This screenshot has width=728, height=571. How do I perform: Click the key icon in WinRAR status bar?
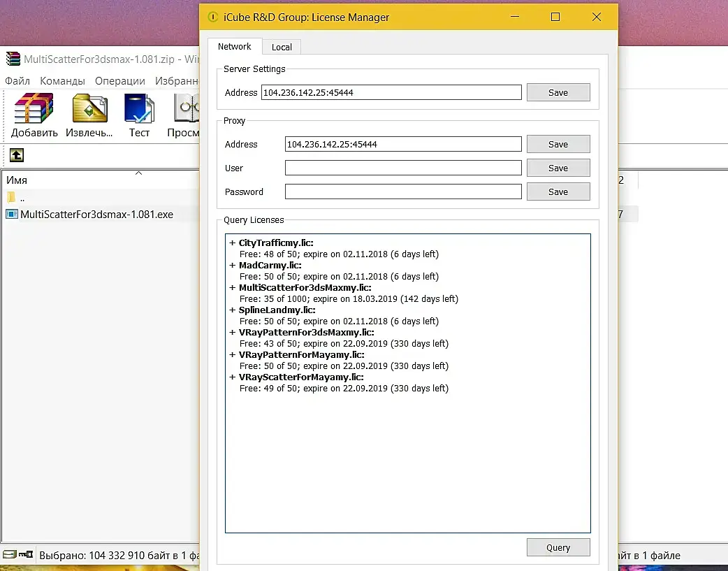(x=26, y=554)
